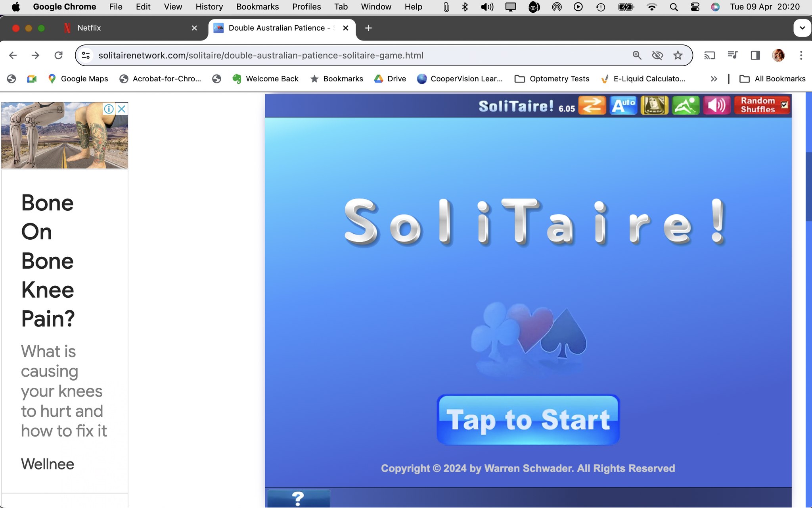Click the Tap to Start button
Image resolution: width=812 pixels, height=508 pixels.
(x=528, y=419)
